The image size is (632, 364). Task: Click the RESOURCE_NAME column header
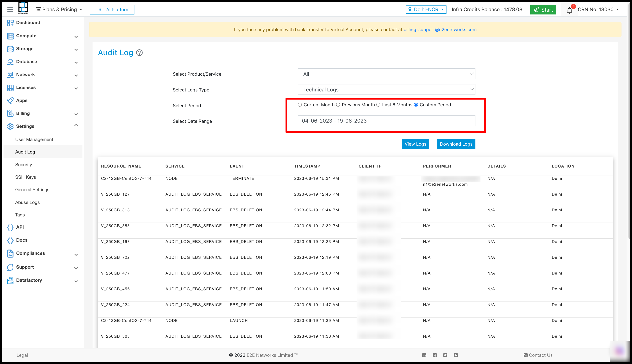point(121,166)
